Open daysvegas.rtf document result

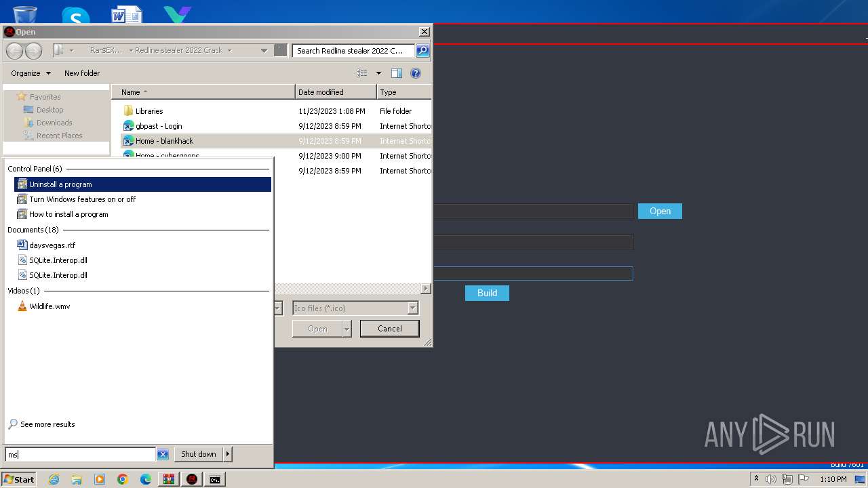[142, 245]
